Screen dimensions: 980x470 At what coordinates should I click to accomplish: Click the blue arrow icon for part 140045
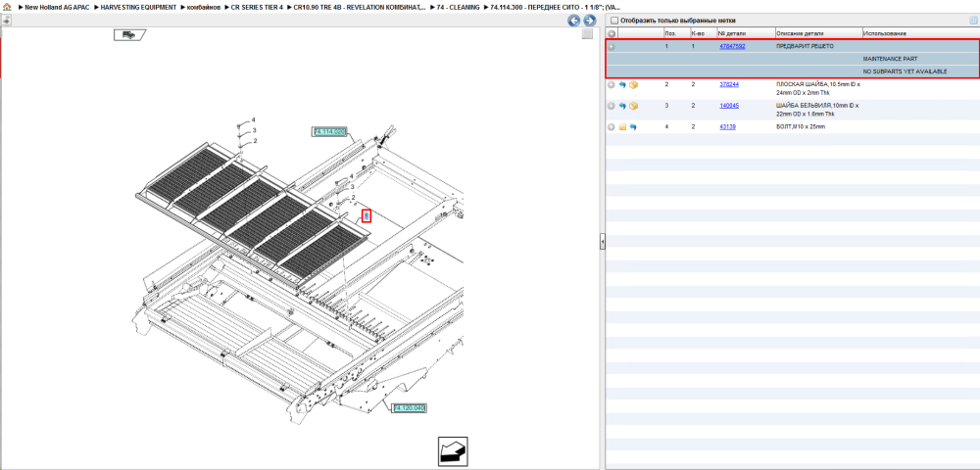coord(622,106)
